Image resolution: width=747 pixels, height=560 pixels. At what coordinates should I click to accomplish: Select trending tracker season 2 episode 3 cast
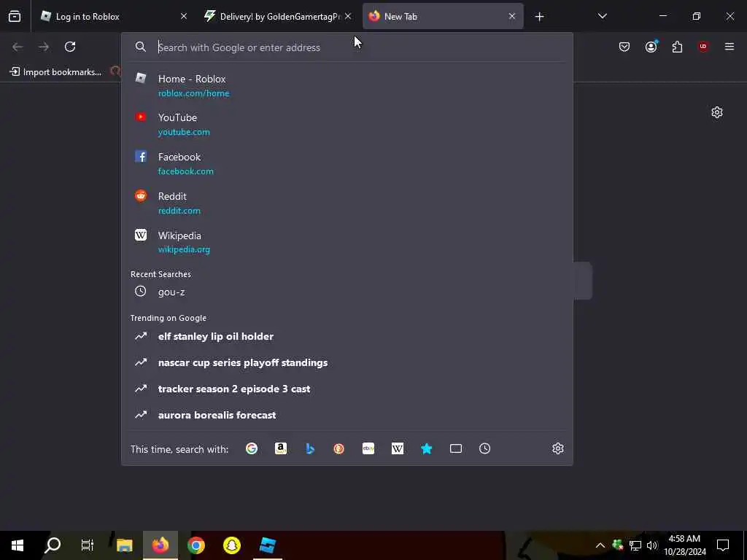(x=347, y=389)
